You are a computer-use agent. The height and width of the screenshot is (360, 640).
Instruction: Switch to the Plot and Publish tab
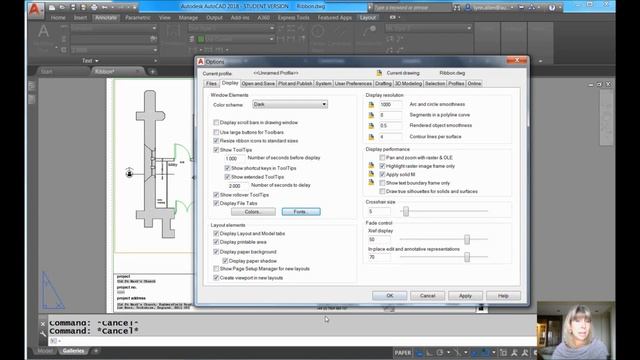coord(295,84)
